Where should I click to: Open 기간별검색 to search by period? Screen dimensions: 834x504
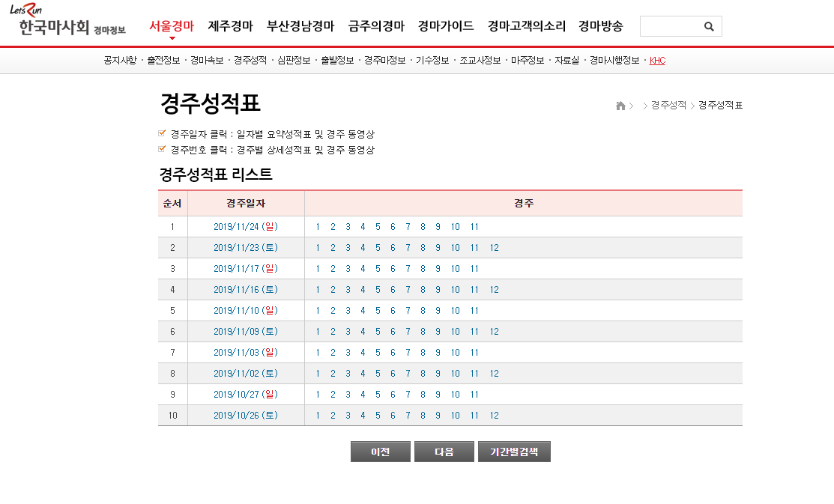(x=515, y=452)
